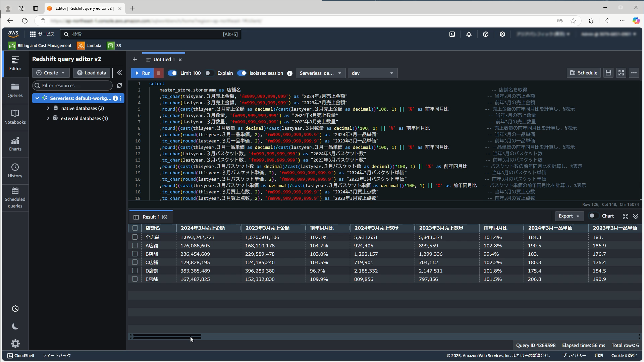The image size is (644, 362).
Task: Click the AWS logo home icon
Action: point(13,34)
